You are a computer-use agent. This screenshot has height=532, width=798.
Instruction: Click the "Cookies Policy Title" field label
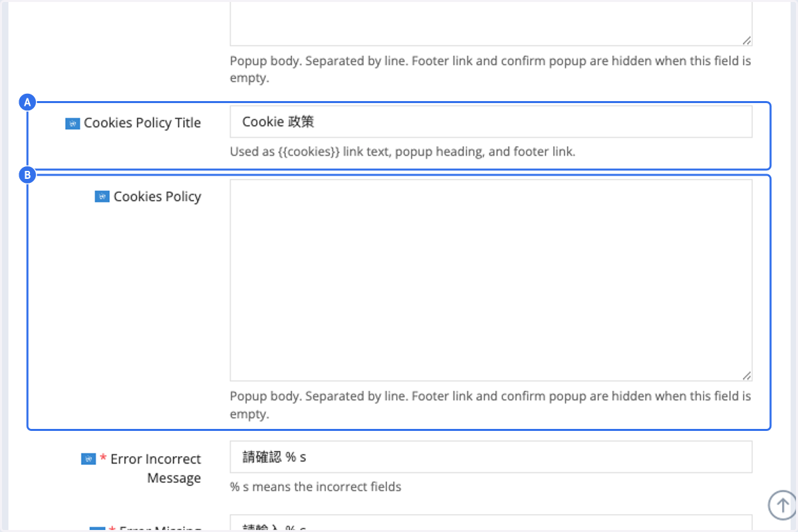tap(142, 123)
